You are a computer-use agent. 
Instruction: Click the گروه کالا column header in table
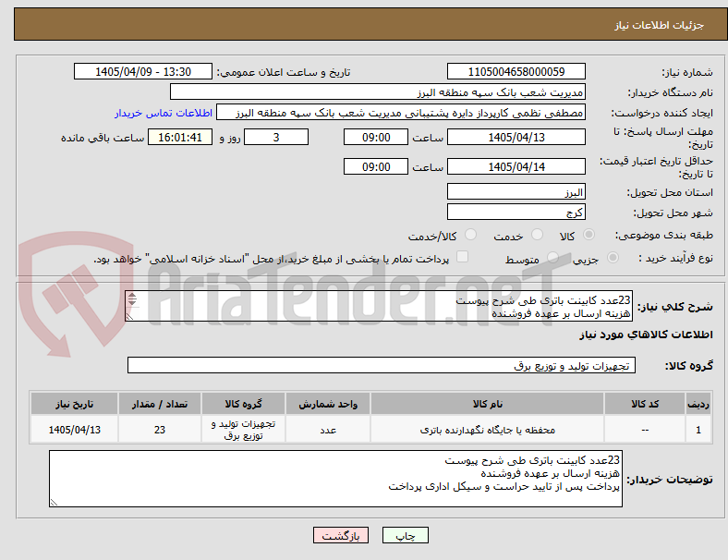tap(243, 404)
